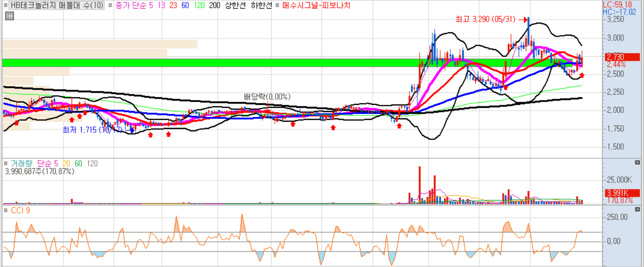Click the 1,500 price axis label
This screenshot has width=644, height=267.
(615, 147)
